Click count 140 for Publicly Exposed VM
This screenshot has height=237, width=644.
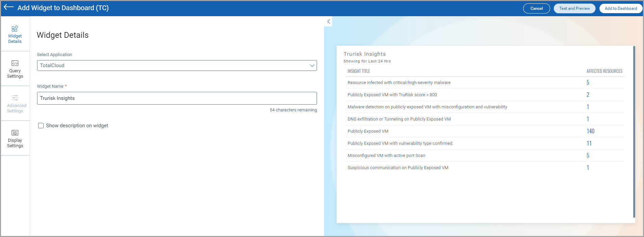(x=590, y=131)
